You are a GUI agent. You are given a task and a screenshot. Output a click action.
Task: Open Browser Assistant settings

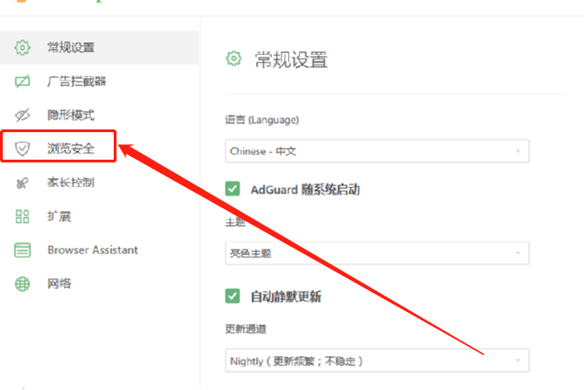[x=99, y=251]
